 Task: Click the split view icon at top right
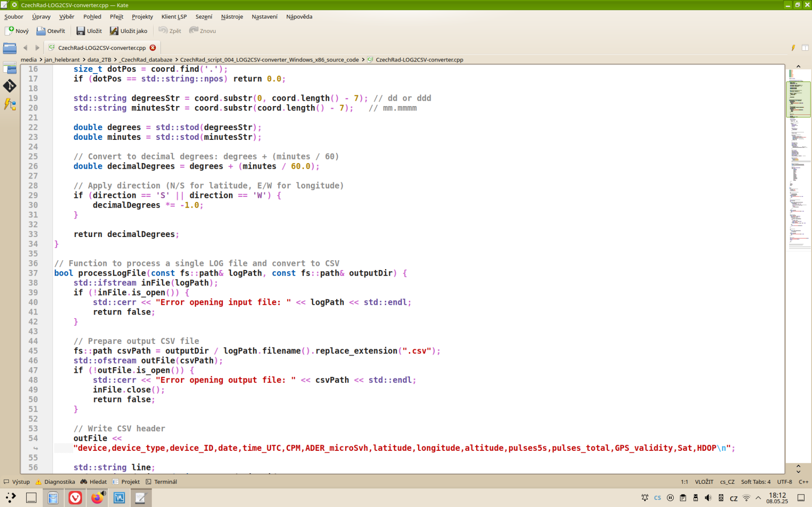tap(805, 48)
